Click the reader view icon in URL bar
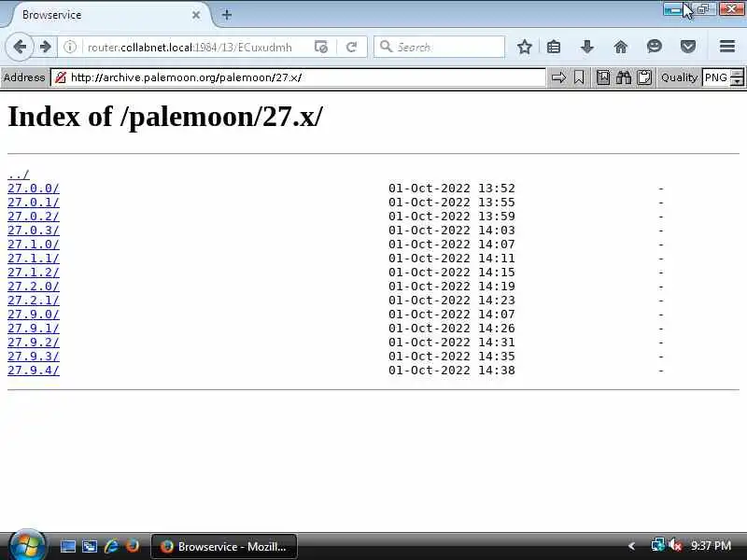The width and height of the screenshot is (747, 560). click(x=321, y=47)
